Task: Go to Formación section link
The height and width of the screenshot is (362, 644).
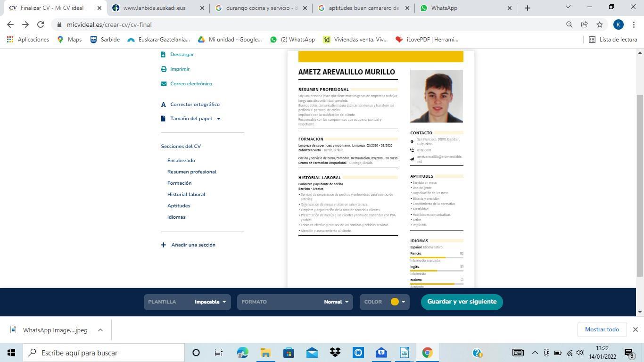Action: [x=180, y=183]
